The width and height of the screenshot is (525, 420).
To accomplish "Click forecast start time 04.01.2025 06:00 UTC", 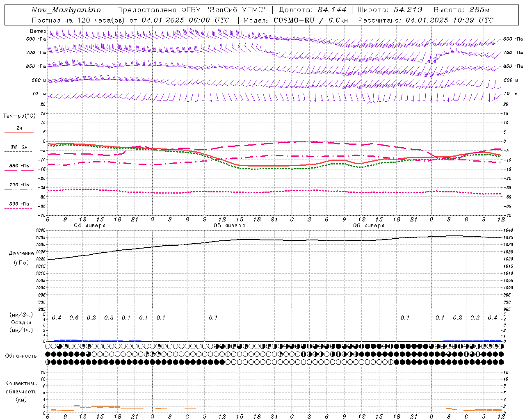I will coord(185,20).
